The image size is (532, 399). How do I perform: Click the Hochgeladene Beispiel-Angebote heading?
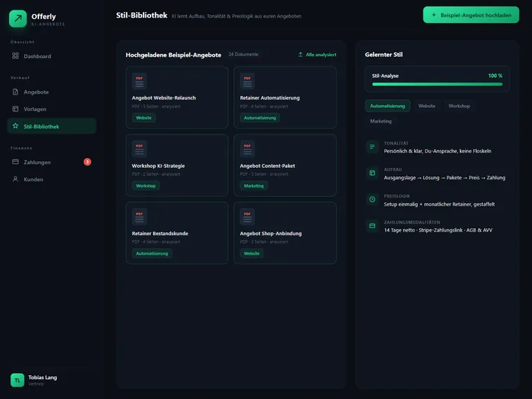174,55
